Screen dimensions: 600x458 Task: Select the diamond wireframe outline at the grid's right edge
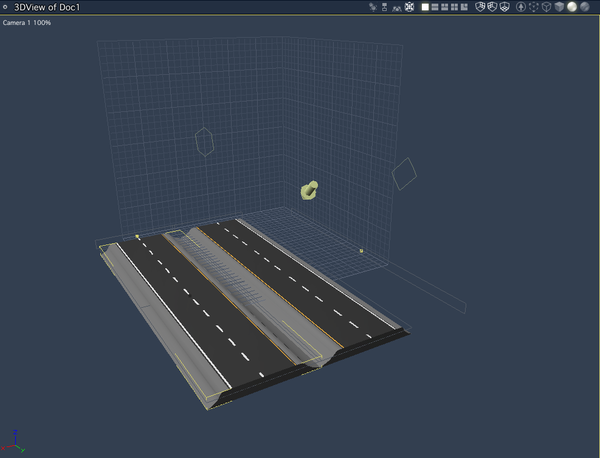point(404,174)
